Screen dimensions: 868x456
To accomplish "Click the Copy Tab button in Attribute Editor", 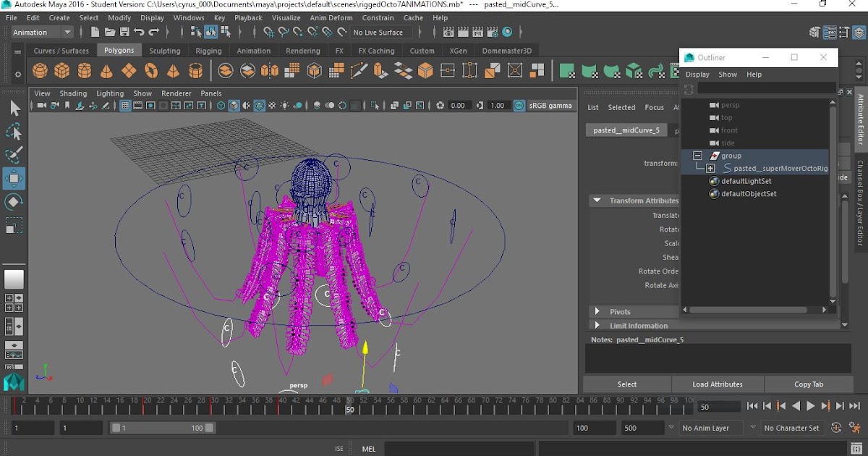I will click(809, 384).
